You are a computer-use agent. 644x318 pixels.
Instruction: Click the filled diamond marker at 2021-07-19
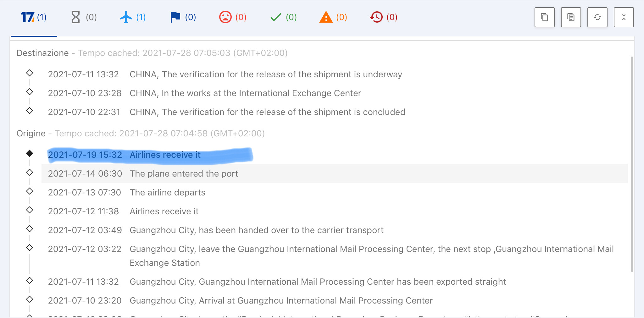[30, 153]
